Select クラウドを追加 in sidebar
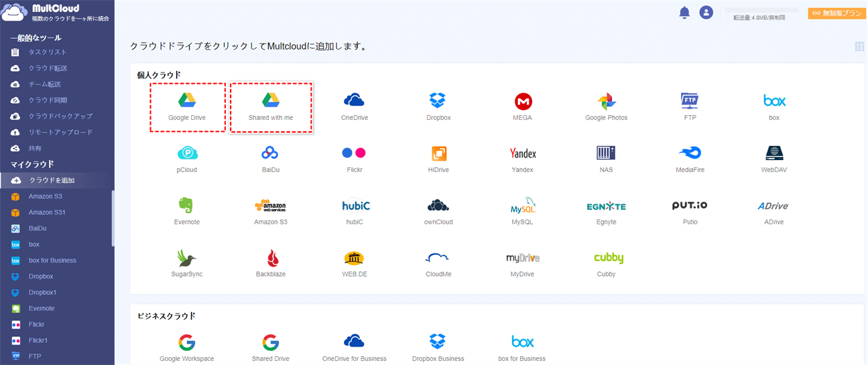The height and width of the screenshot is (365, 868). pyautogui.click(x=57, y=180)
